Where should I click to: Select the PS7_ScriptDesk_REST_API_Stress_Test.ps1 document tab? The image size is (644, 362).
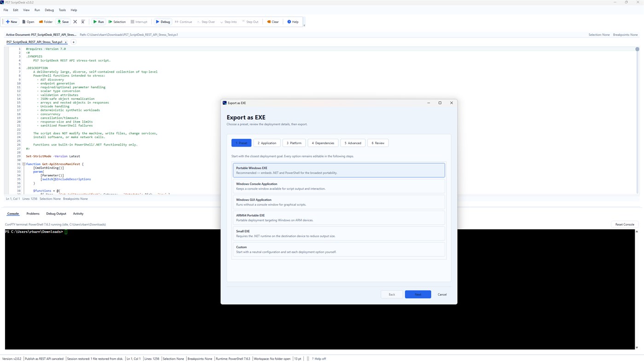pos(35,42)
